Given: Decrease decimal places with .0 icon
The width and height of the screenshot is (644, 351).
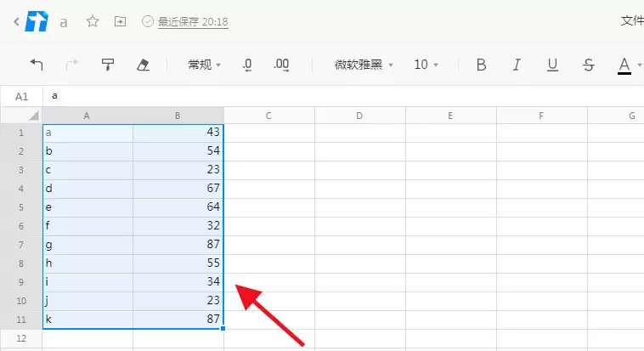Looking at the screenshot, I should coord(246,65).
